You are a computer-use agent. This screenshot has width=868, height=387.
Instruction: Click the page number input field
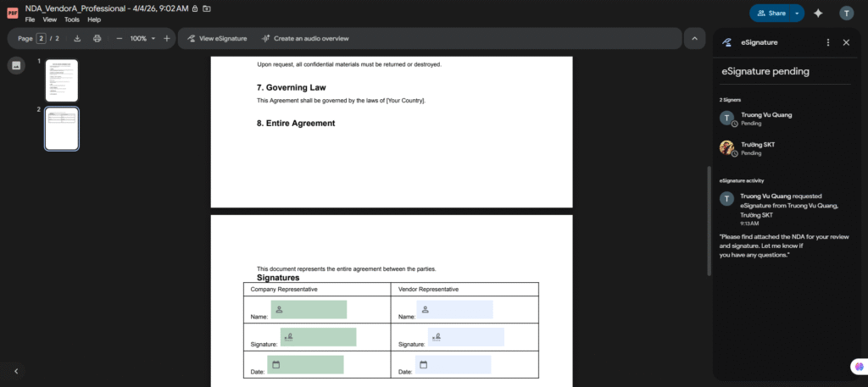tap(41, 38)
